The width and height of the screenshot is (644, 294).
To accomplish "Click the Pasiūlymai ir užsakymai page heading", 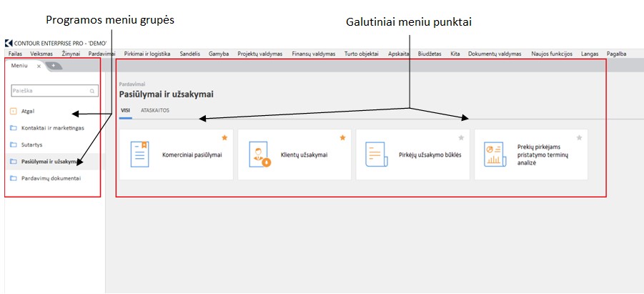I will tap(167, 94).
